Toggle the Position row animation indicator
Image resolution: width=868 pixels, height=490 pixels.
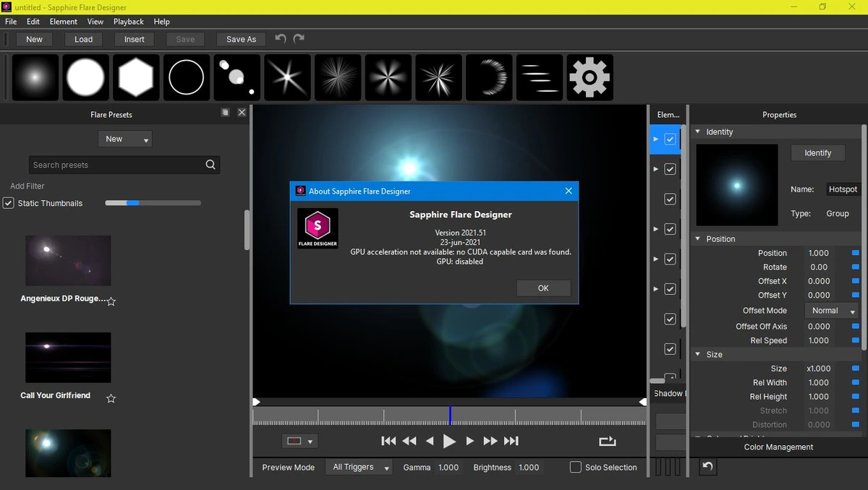click(856, 253)
